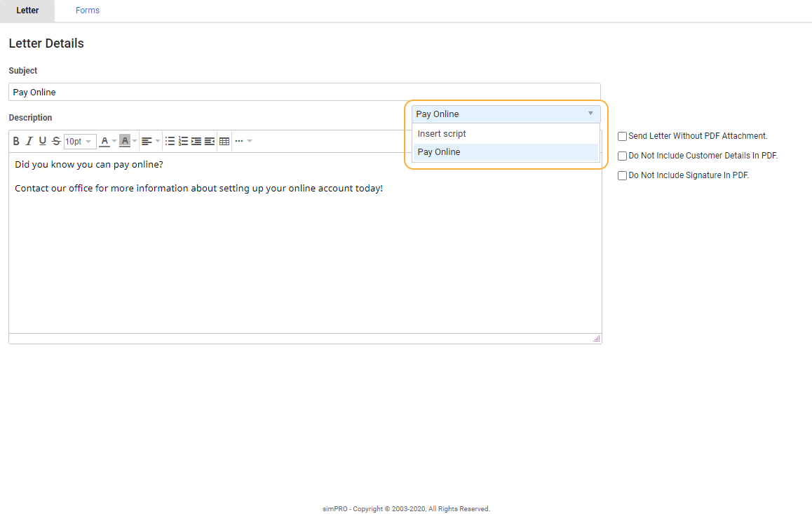
Task: Check Do Not Include Customer Details In PDF
Action: (x=623, y=156)
